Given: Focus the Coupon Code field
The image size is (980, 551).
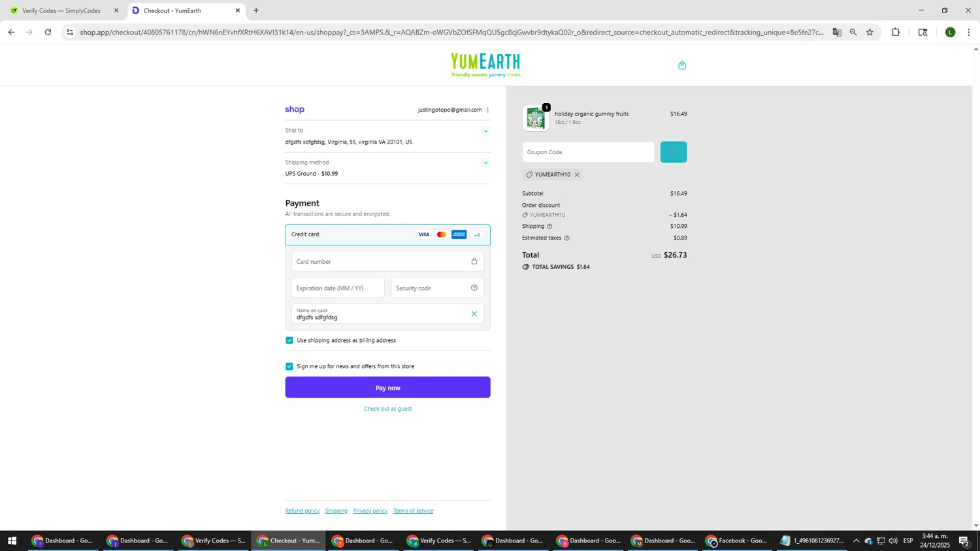Looking at the screenshot, I should (x=588, y=152).
